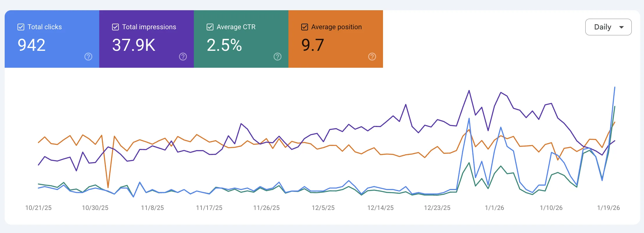
Task: Click the Total impressions help icon
Action: [183, 57]
